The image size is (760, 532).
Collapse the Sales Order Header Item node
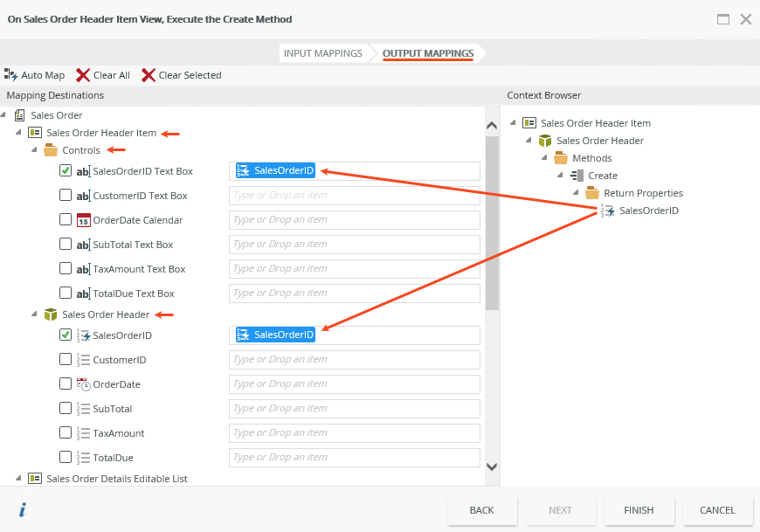[x=19, y=133]
